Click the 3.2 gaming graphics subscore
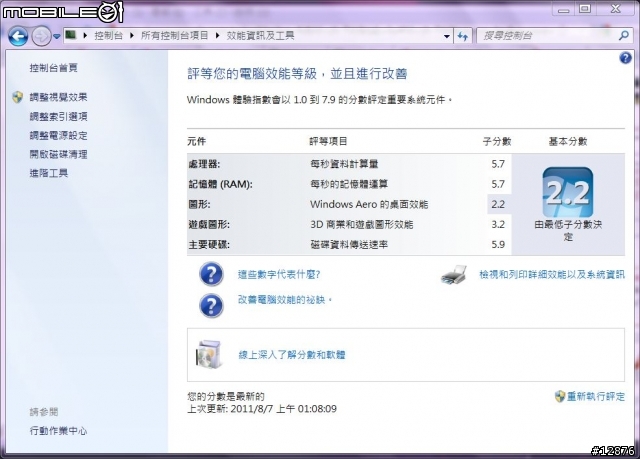The height and width of the screenshot is (459, 640). (498, 224)
